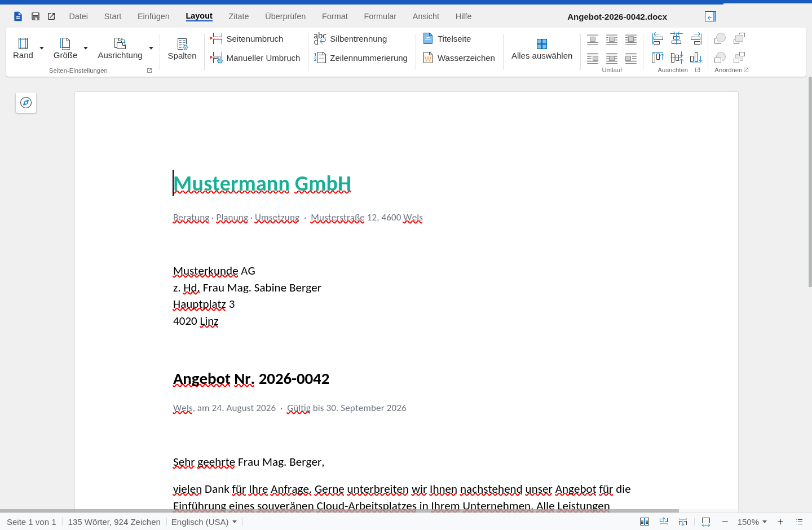Click the Wasserzeichen watermark button
The width and height of the screenshot is (812, 530).
click(459, 58)
